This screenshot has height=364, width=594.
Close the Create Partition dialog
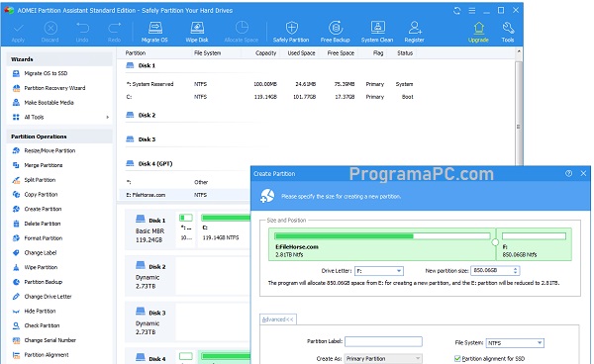point(583,173)
